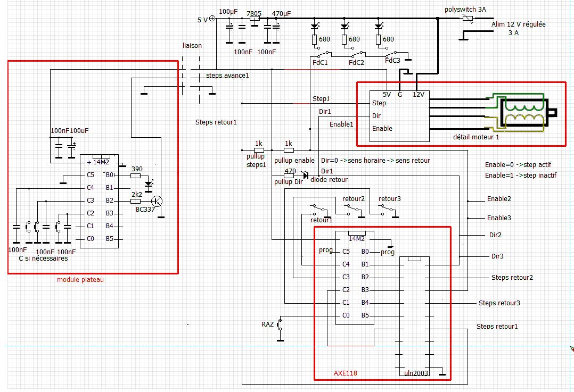Select the RAZ push button symbol
The image size is (574, 392).
pyautogui.click(x=280, y=324)
